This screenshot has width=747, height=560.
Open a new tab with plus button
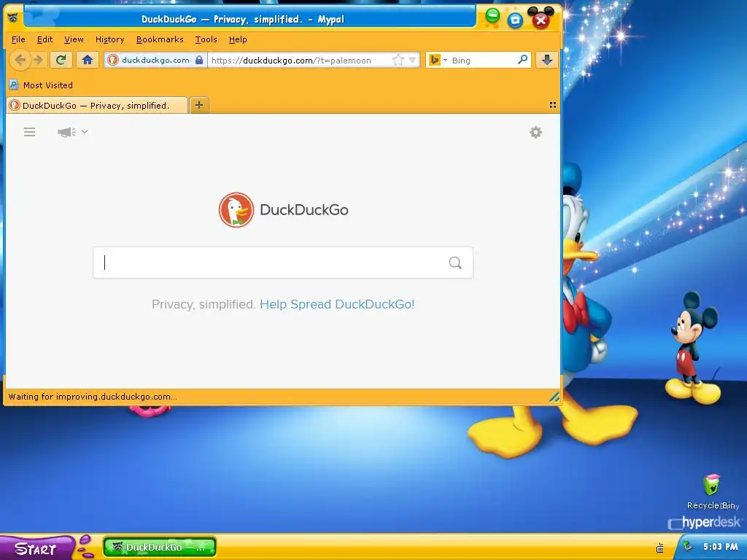[199, 105]
